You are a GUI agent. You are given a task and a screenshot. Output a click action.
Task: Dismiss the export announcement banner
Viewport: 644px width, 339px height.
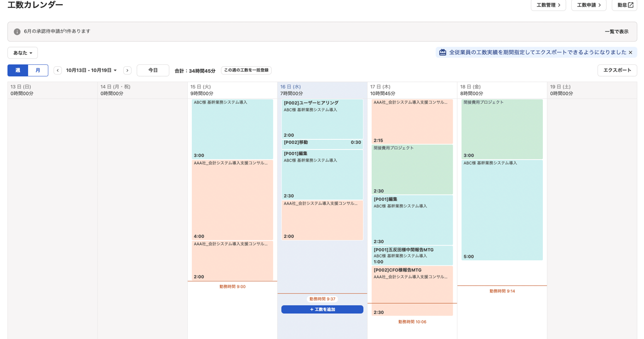coord(631,52)
